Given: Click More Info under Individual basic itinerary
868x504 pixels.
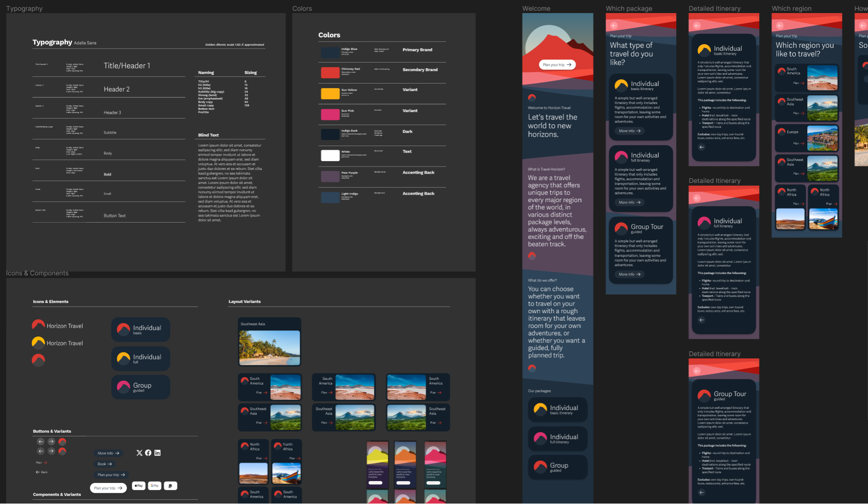Looking at the screenshot, I should point(630,131).
